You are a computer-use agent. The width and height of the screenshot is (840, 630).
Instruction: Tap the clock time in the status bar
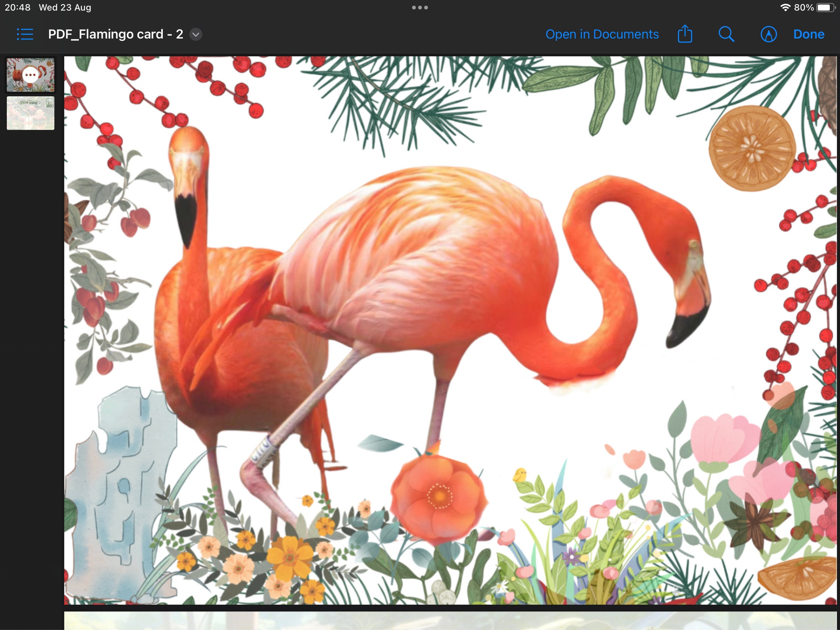(x=17, y=7)
